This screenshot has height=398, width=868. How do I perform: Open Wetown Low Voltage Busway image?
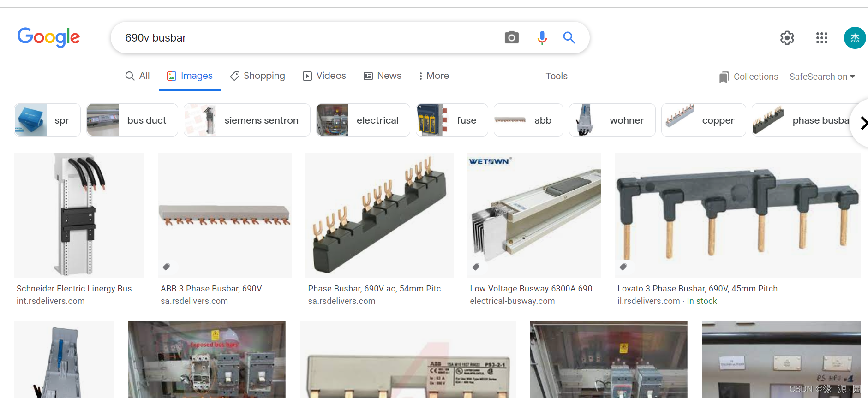coord(534,215)
